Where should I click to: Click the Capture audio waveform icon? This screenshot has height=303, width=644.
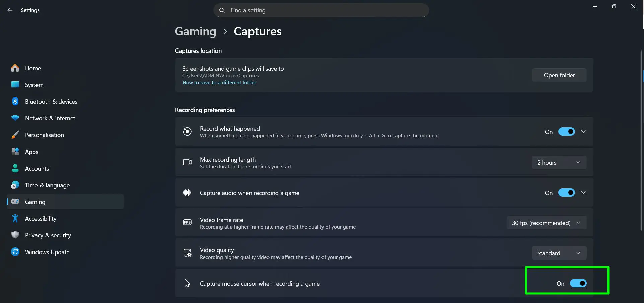coord(187,193)
